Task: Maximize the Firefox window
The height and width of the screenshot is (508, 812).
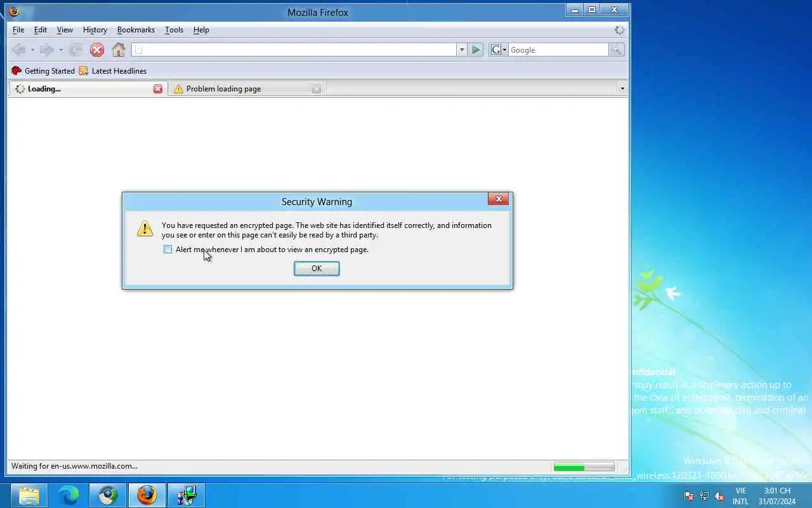Action: 592,10
